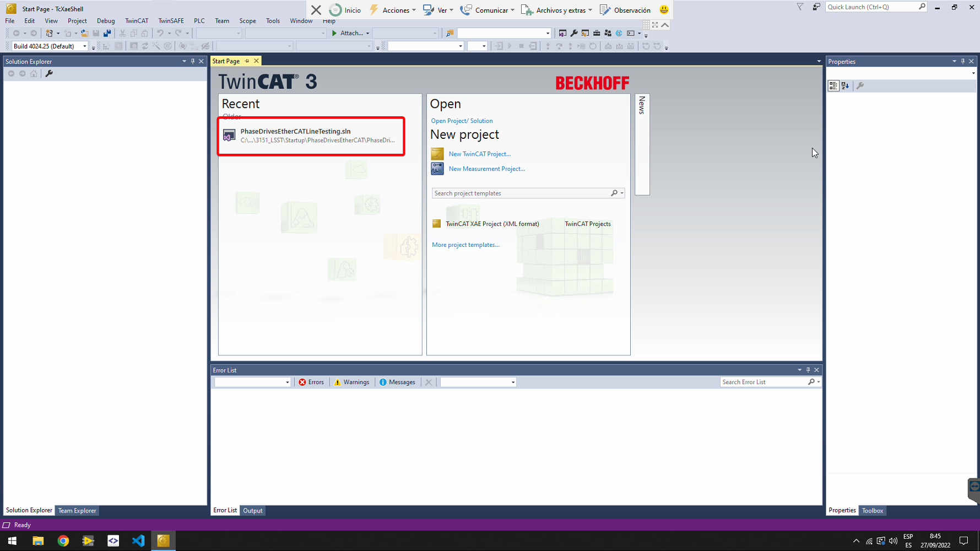Image resolution: width=980 pixels, height=551 pixels.
Task: Open the Error List scope dropdown
Action: (252, 382)
